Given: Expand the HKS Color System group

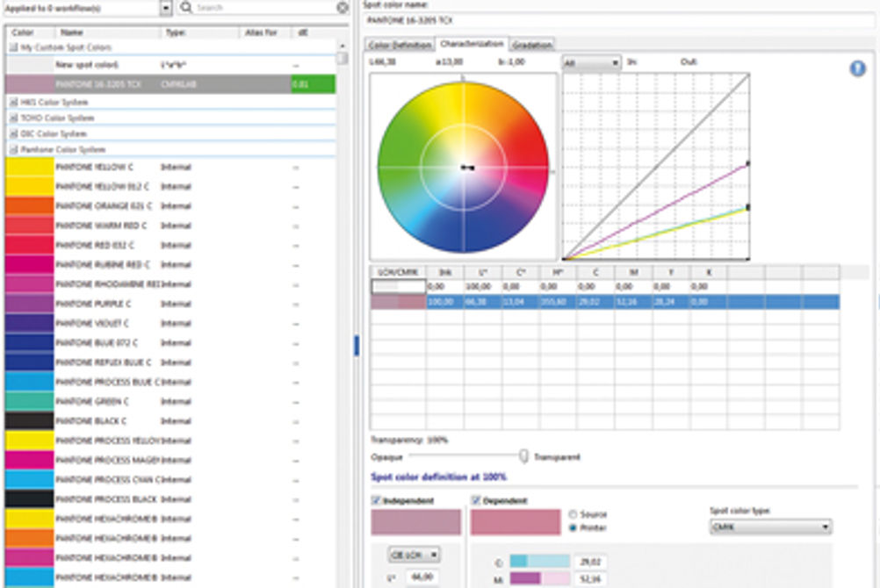Looking at the screenshot, I should [x=13, y=102].
